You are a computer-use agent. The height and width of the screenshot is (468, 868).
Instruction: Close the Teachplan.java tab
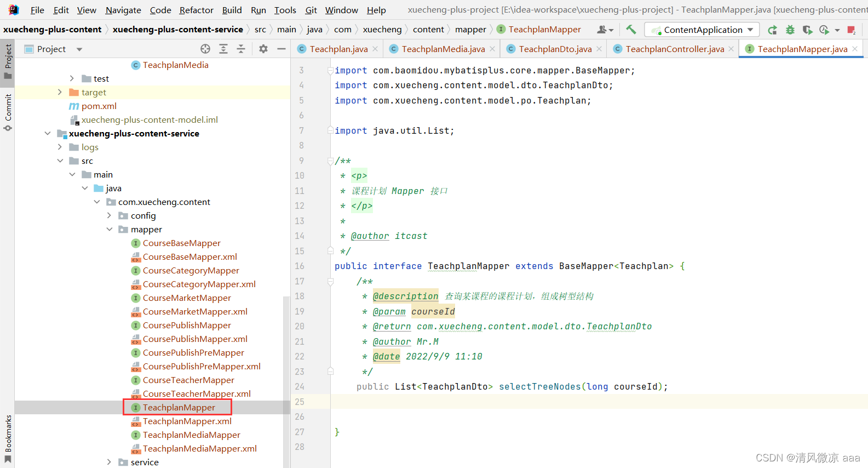375,49
